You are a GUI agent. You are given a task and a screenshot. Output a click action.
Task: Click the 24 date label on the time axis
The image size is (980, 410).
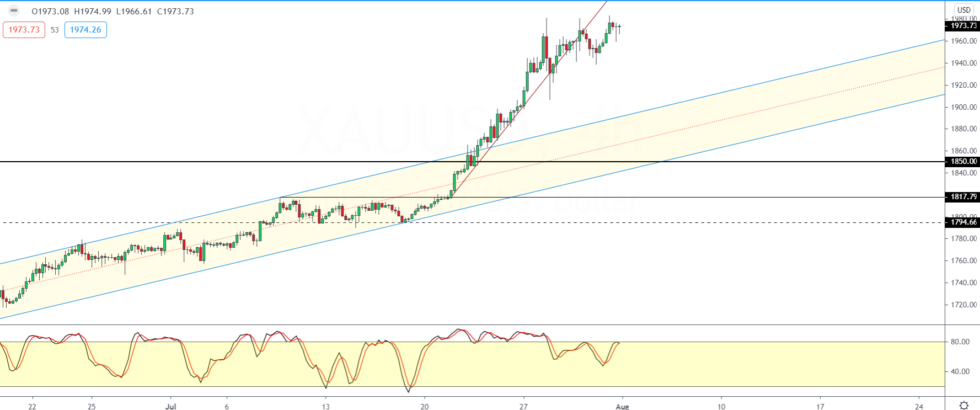tap(919, 407)
